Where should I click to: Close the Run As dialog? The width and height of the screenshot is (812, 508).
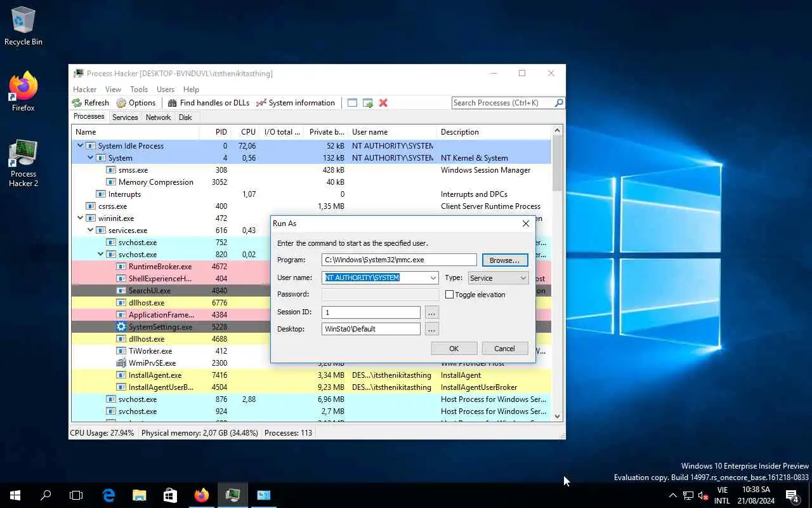pos(525,224)
